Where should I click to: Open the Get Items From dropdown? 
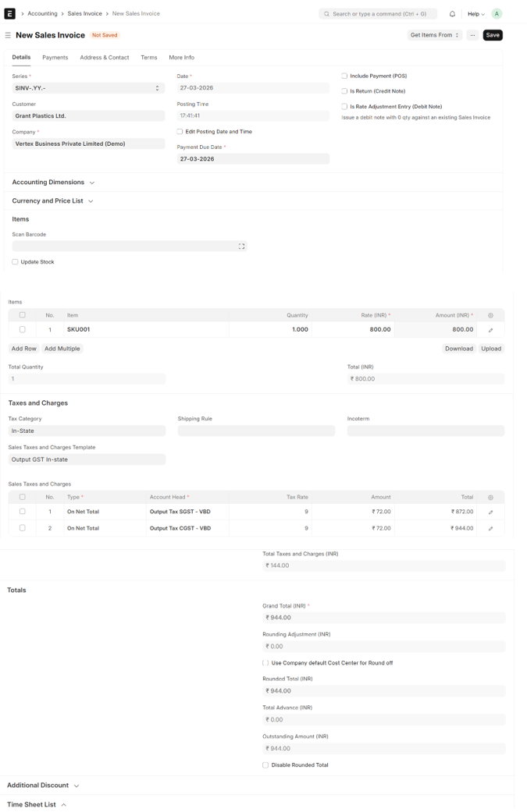click(x=434, y=35)
